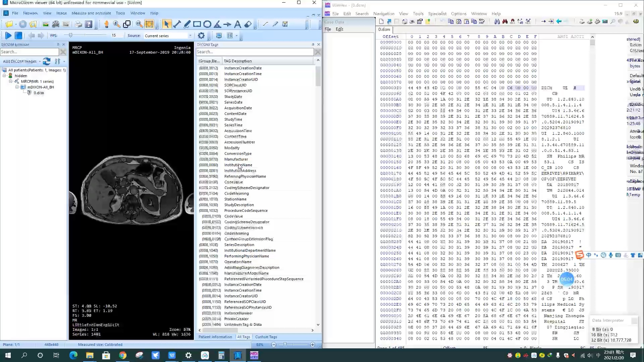Click the go to offset arrow in WinHex
Viewport: 644px width, 362px height.
543,21
